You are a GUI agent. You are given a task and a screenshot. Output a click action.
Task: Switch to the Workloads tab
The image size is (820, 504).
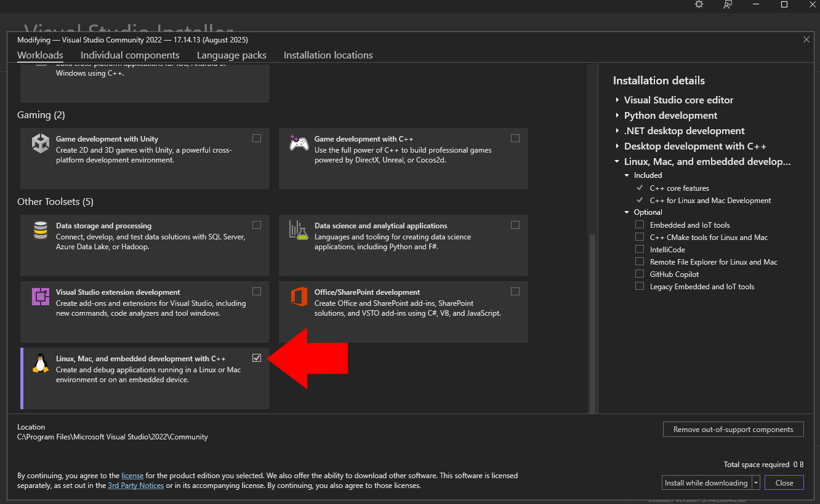click(x=40, y=55)
